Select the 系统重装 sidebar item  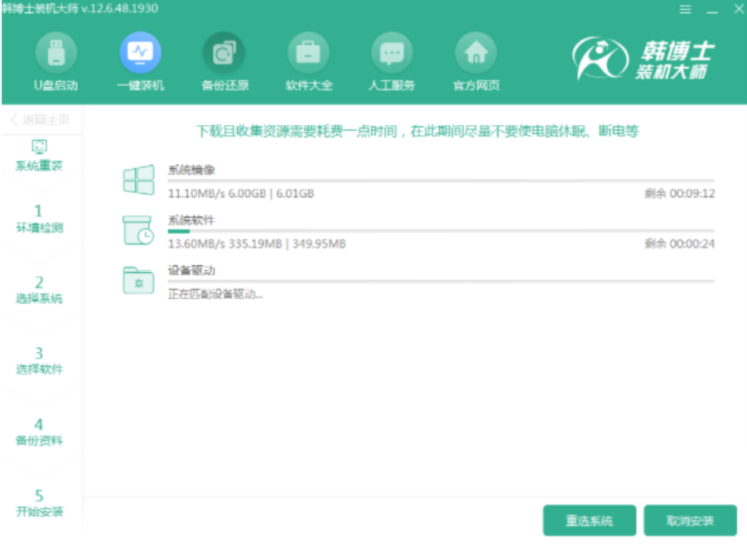pyautogui.click(x=39, y=156)
